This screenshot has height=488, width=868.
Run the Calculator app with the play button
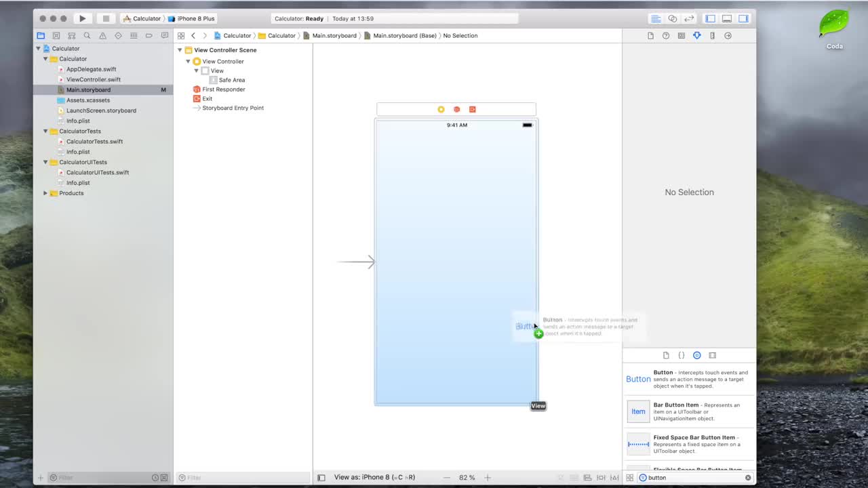82,18
